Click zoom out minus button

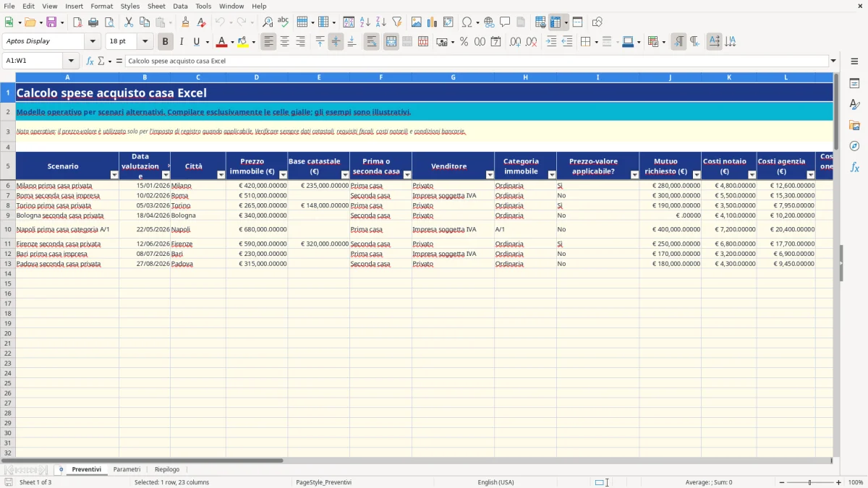pos(780,482)
